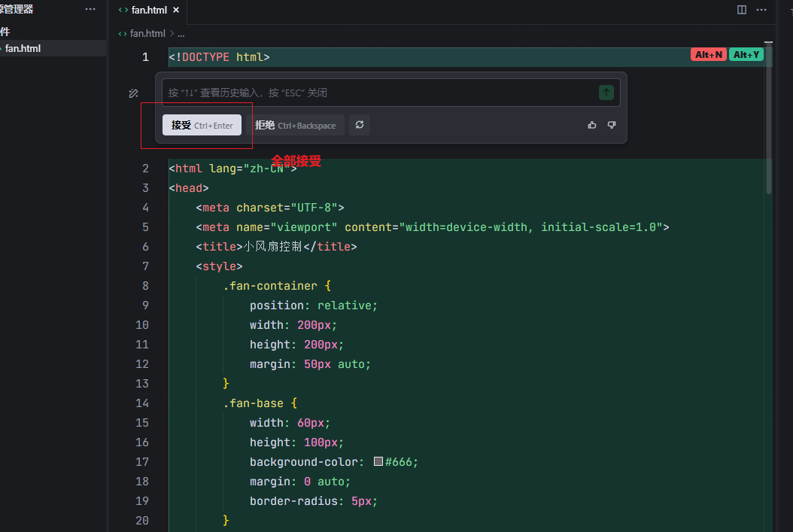Open explorer panel more actions menu

click(90, 9)
